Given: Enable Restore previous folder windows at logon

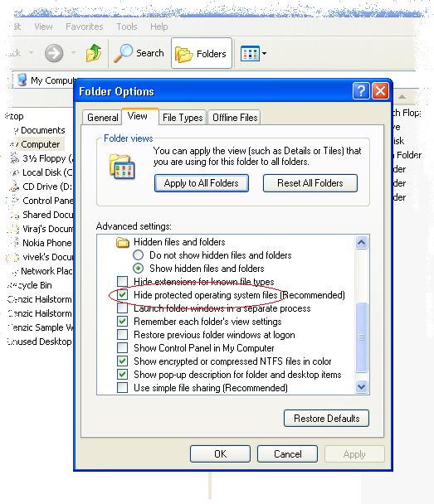Looking at the screenshot, I should click(x=122, y=335).
